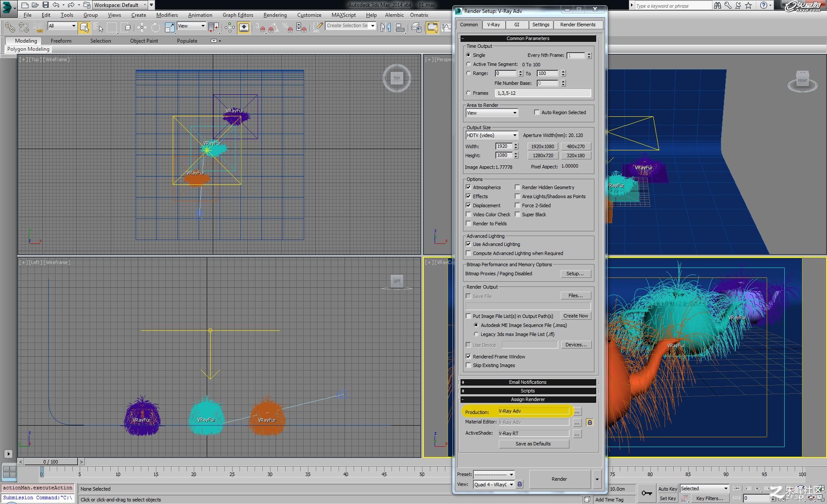Toggle the Displacement checkbox

(x=468, y=205)
